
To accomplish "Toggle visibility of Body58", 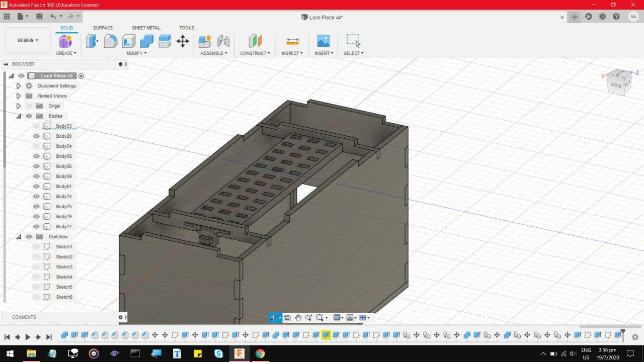I will pyautogui.click(x=36, y=156).
